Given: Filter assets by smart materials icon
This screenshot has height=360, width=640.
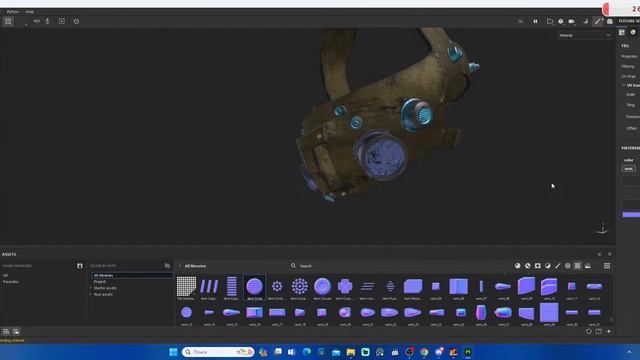Looking at the screenshot, I should click(528, 266).
